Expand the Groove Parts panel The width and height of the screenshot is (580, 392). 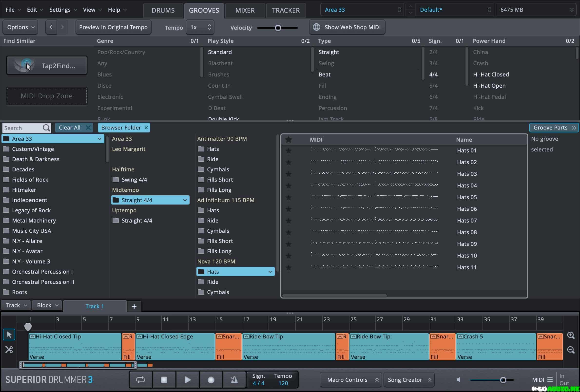554,128
